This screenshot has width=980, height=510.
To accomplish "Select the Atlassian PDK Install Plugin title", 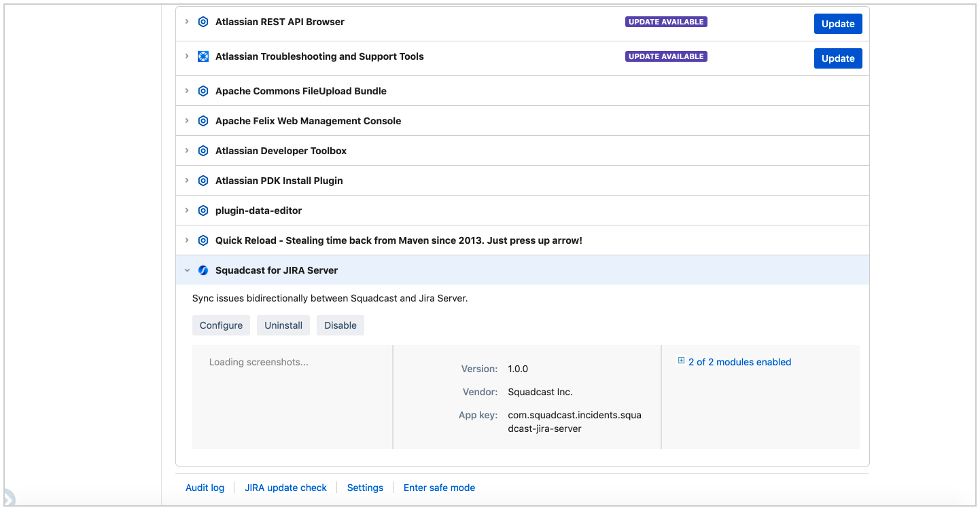I will [279, 181].
